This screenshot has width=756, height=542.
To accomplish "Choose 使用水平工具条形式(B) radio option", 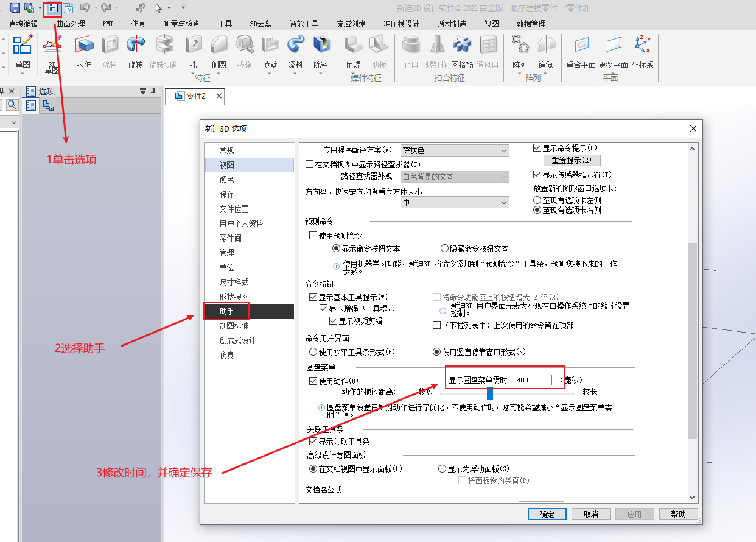I will coord(313,351).
